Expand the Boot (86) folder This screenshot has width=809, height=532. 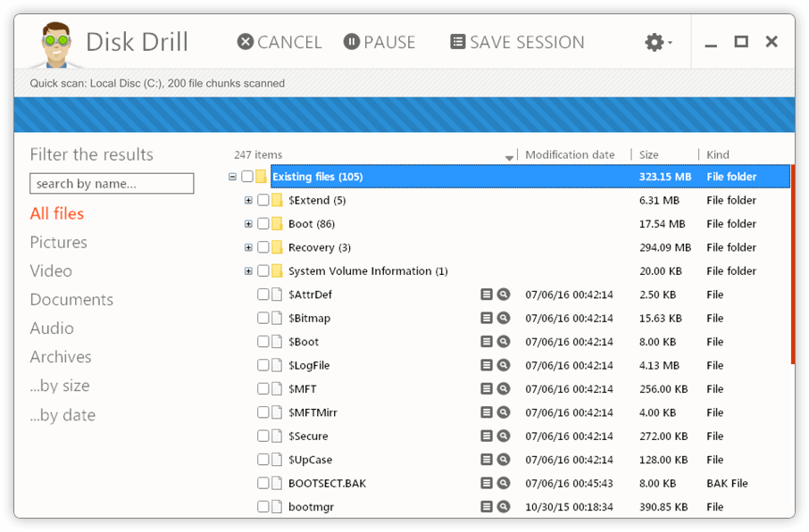click(248, 224)
